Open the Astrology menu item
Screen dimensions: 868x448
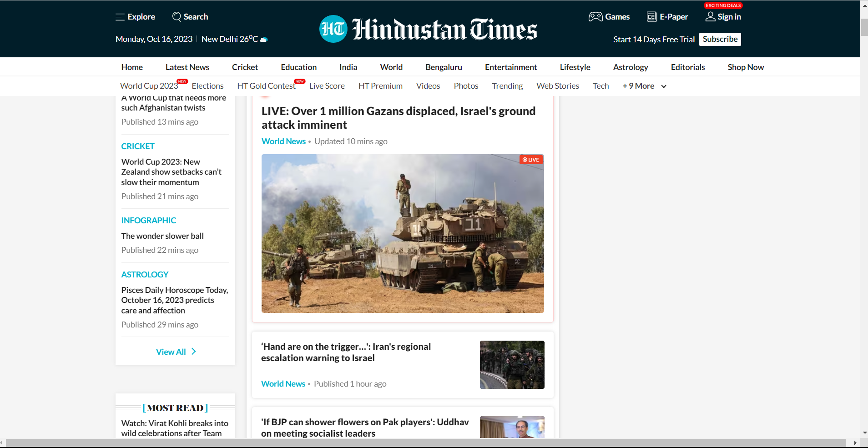tap(631, 67)
